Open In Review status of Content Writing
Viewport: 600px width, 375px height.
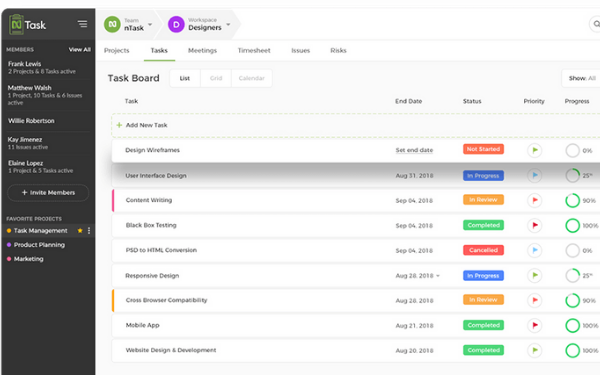pyautogui.click(x=483, y=199)
